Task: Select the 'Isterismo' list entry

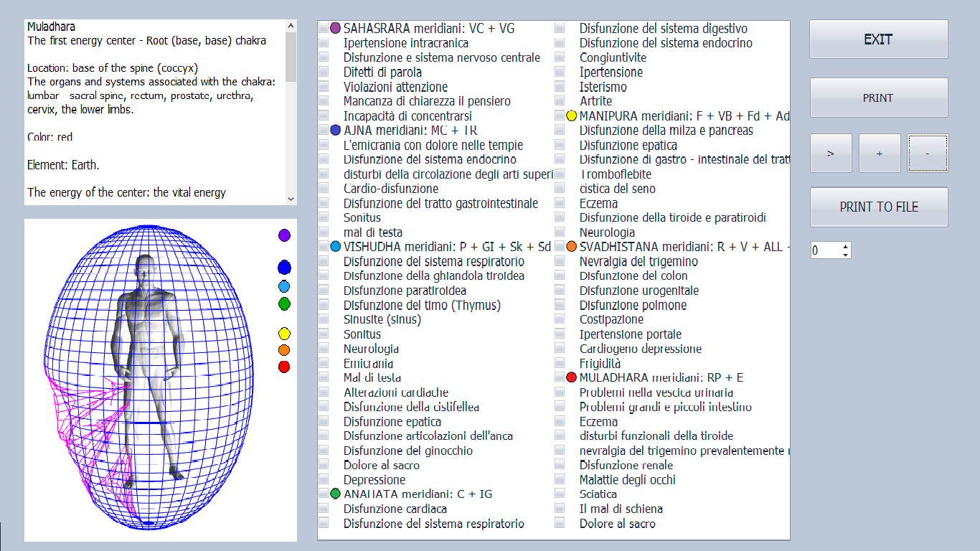Action: 603,87
